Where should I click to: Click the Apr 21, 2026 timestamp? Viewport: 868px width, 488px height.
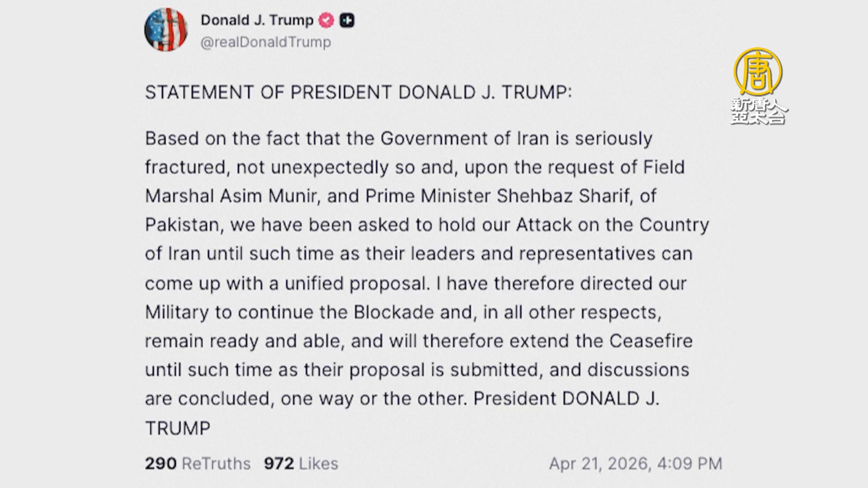click(x=635, y=464)
